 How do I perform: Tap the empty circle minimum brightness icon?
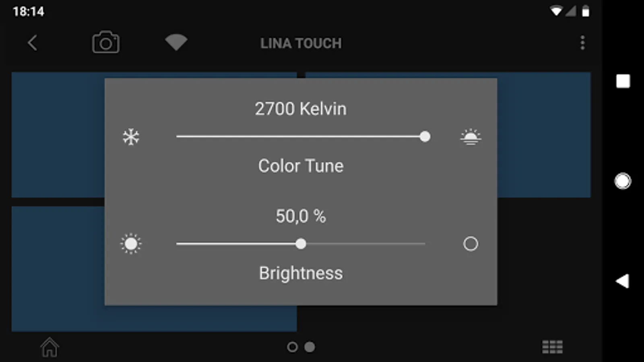point(470,244)
